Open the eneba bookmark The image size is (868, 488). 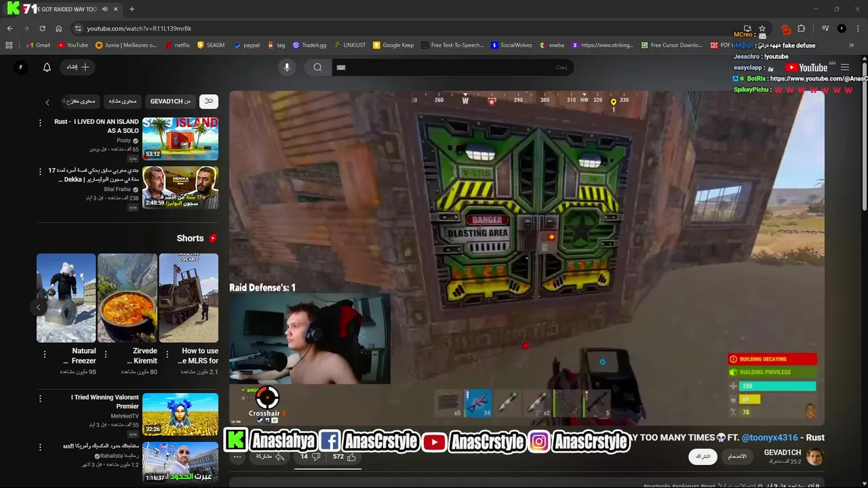click(x=551, y=45)
